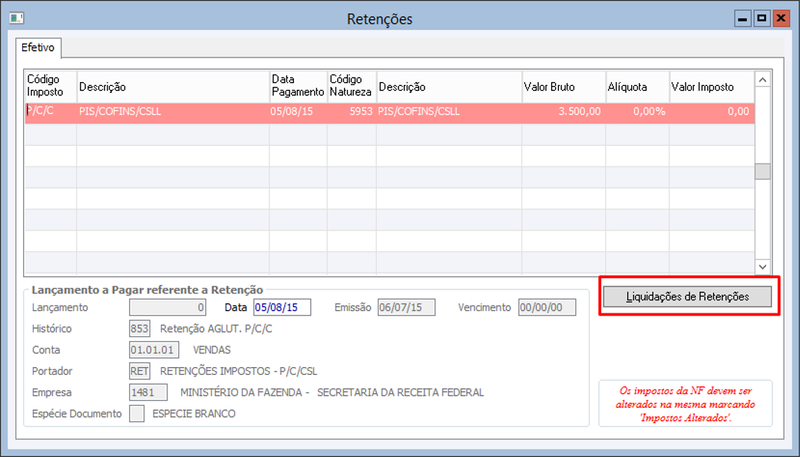Click the scroll down arrow in grid
Screen dimensions: 800x457
click(762, 266)
